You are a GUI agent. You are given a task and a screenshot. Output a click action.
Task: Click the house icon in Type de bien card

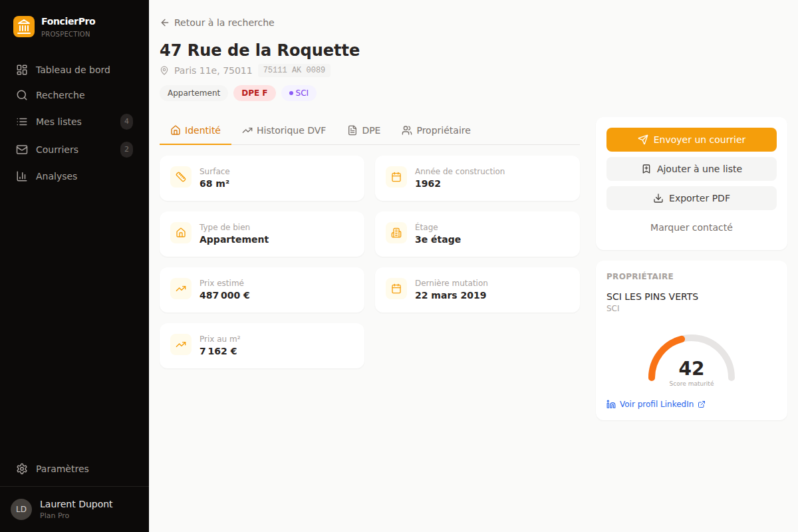(181, 233)
